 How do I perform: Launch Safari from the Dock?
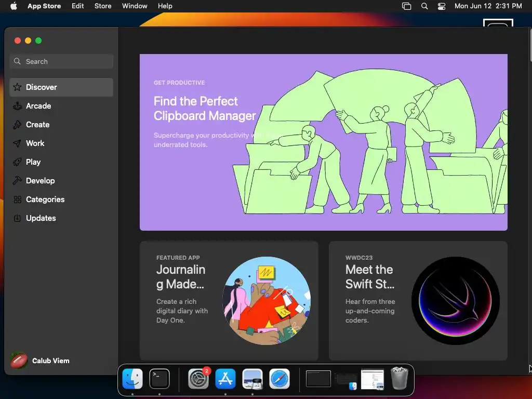pyautogui.click(x=280, y=379)
